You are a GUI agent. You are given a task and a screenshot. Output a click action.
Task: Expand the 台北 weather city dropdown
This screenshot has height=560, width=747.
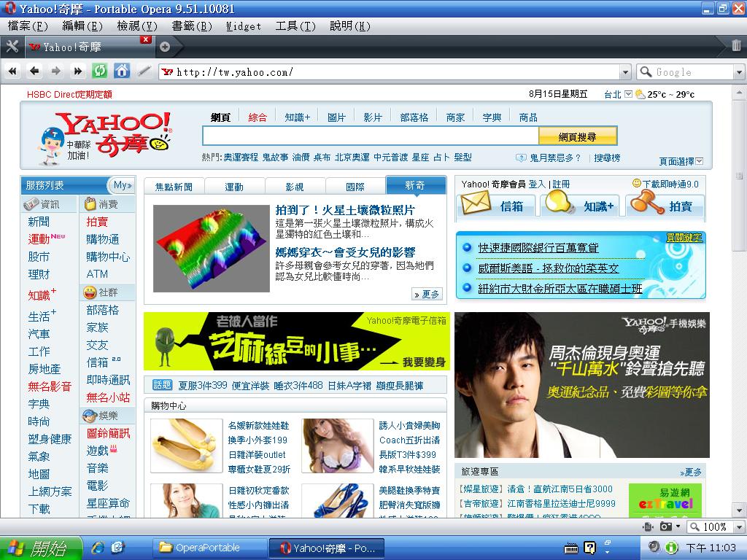point(628,94)
